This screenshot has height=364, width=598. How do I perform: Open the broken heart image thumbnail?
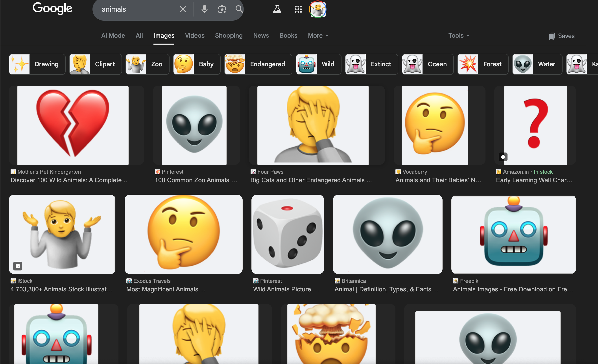click(73, 125)
